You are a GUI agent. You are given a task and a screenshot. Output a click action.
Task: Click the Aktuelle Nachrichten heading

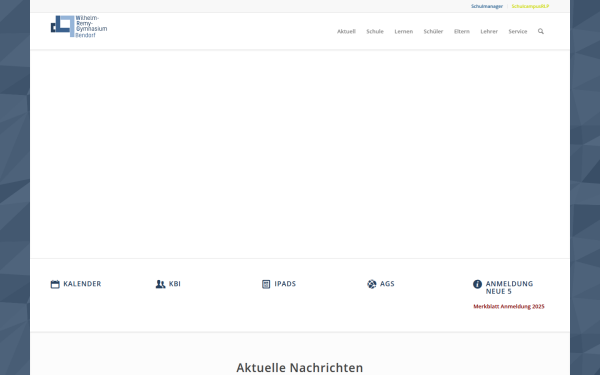[x=300, y=367]
